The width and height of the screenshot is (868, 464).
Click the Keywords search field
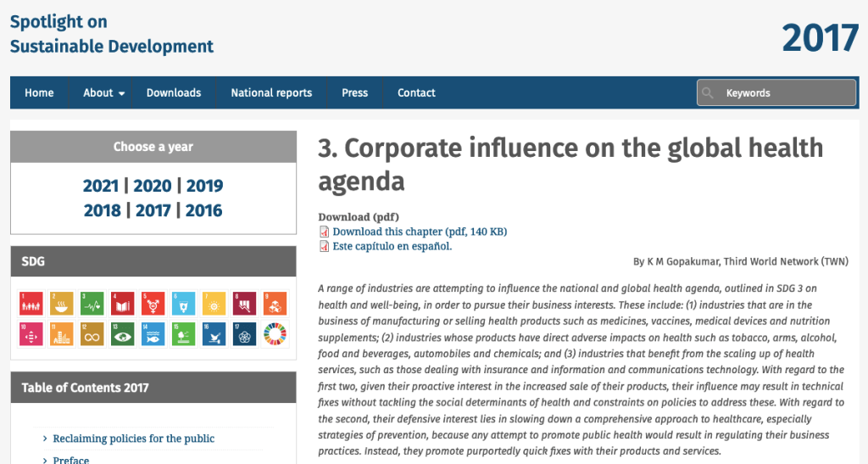[x=784, y=93]
